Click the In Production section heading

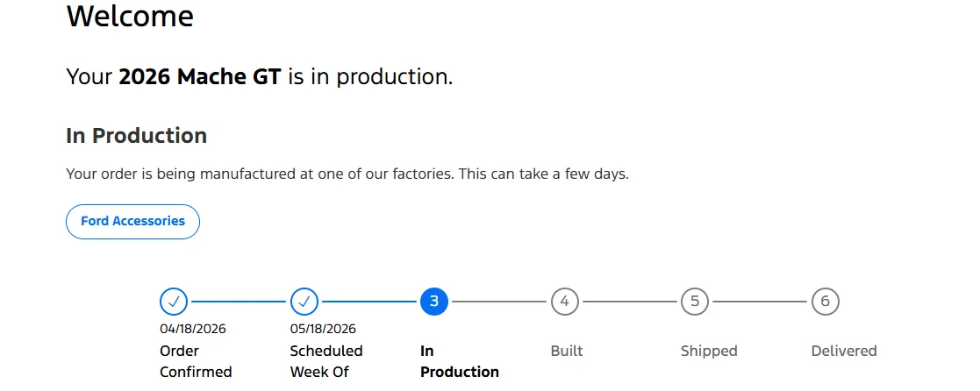coord(136,136)
